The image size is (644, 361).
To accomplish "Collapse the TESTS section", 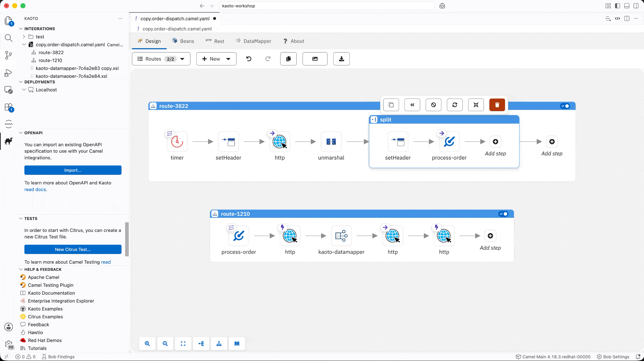I will coord(21,218).
